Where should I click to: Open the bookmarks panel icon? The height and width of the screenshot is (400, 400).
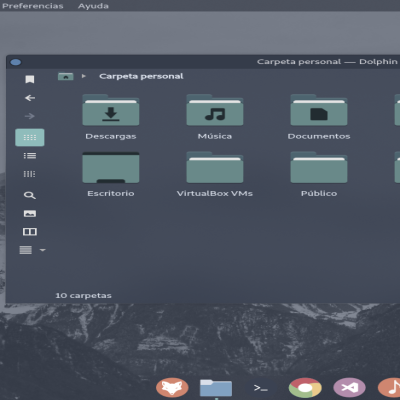[x=30, y=79]
